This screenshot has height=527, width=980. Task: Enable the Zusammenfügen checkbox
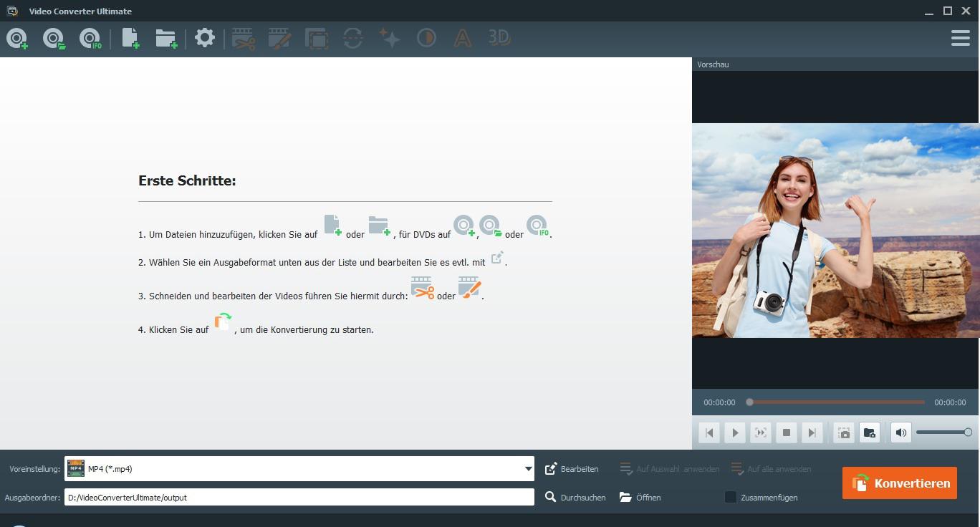point(731,497)
